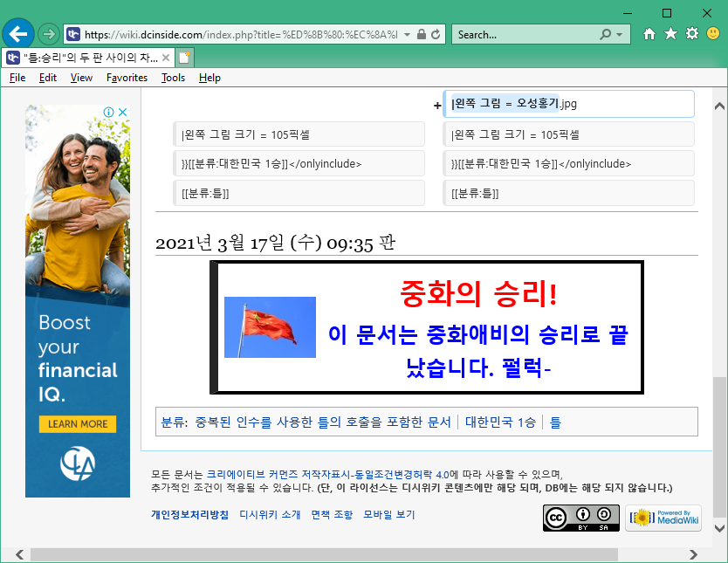Image resolution: width=728 pixels, height=563 pixels.
Task: Close the ad using its X icon
Action: point(123,113)
